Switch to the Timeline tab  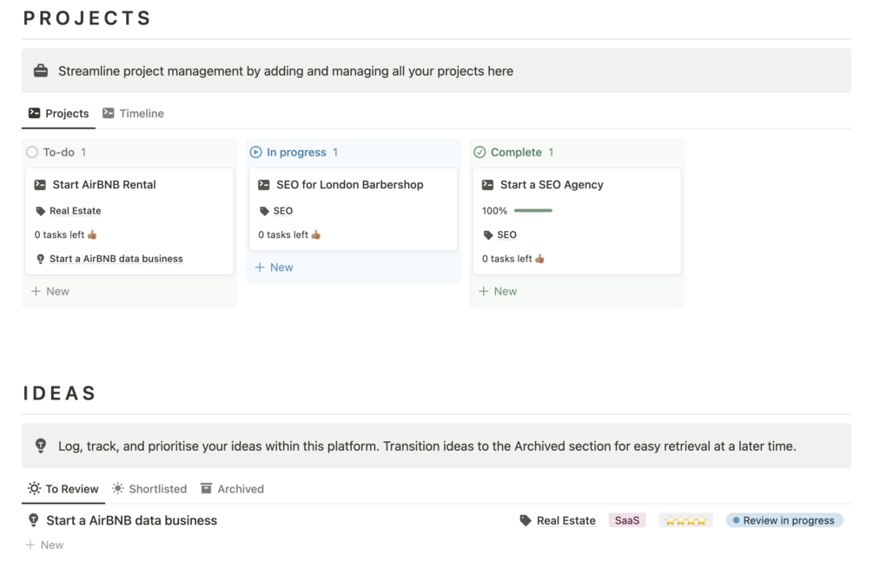click(133, 114)
